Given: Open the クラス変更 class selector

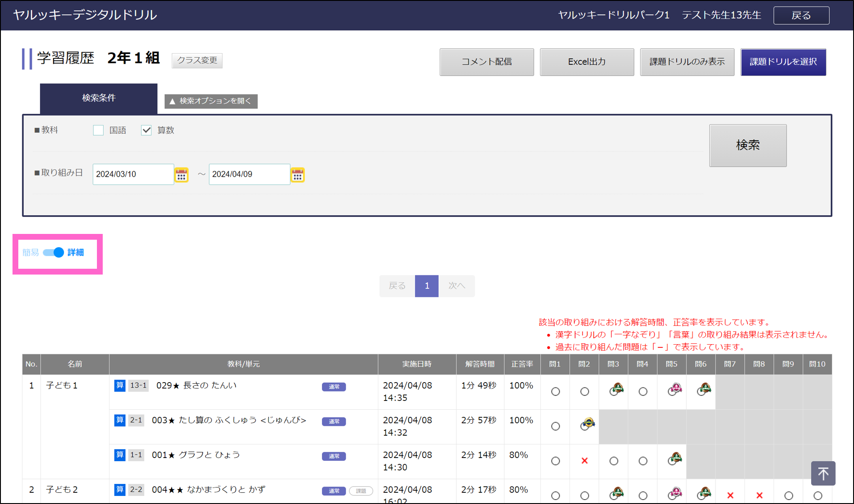Looking at the screenshot, I should 197,60.
